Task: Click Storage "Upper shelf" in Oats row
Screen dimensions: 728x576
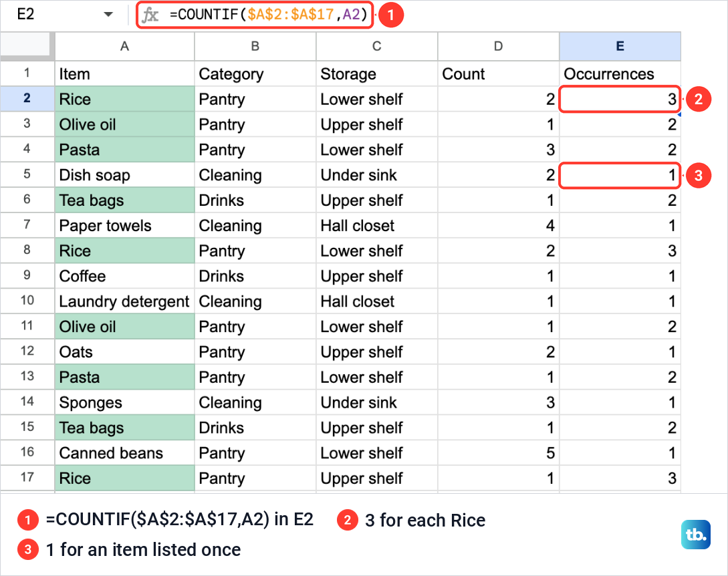Action: pyautogui.click(x=376, y=352)
